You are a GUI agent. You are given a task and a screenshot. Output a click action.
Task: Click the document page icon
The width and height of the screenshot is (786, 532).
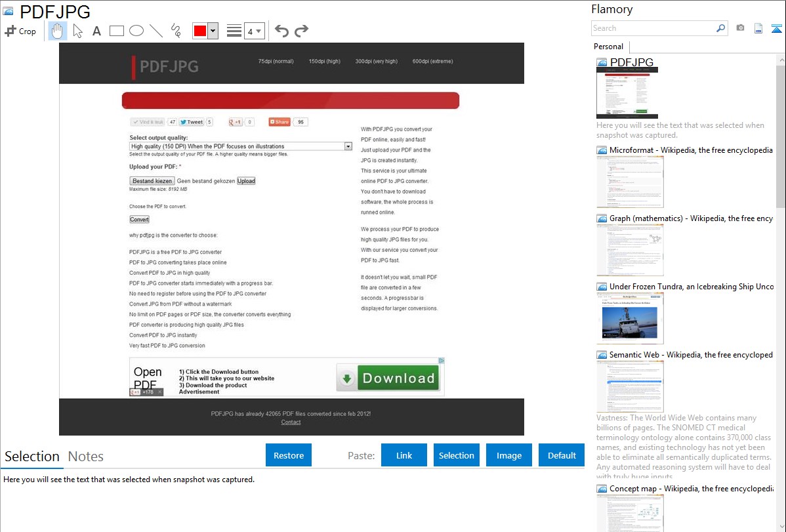click(758, 28)
